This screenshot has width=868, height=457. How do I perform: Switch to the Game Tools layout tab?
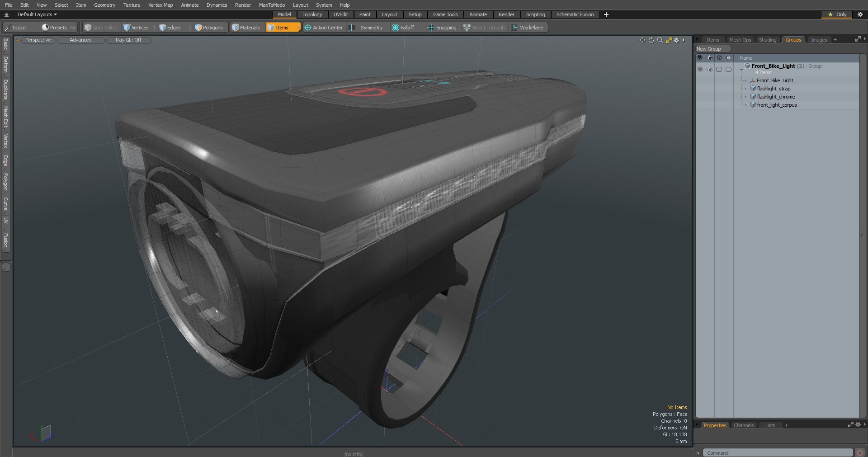(445, 14)
